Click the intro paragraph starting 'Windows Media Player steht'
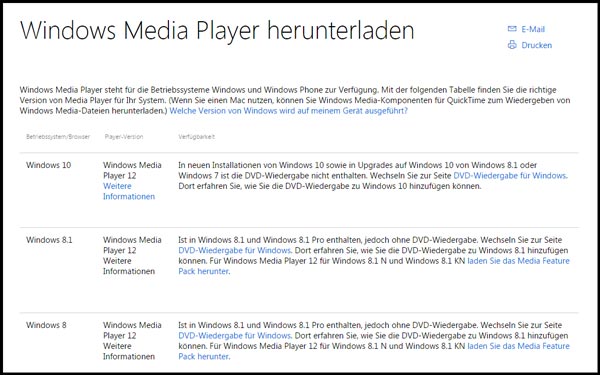Image resolution: width=600 pixels, height=375 pixels. click(295, 100)
